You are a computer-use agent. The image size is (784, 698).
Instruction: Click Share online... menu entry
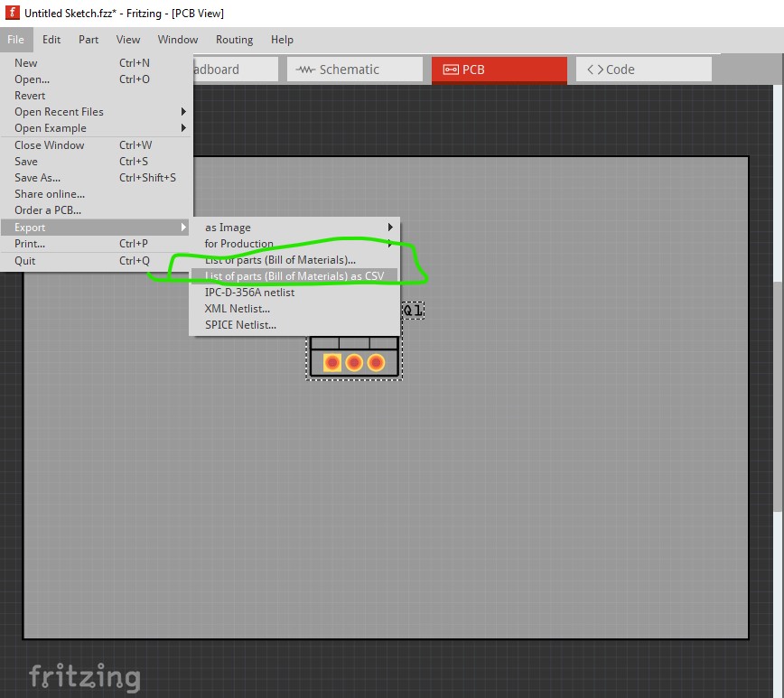pyautogui.click(x=96, y=194)
